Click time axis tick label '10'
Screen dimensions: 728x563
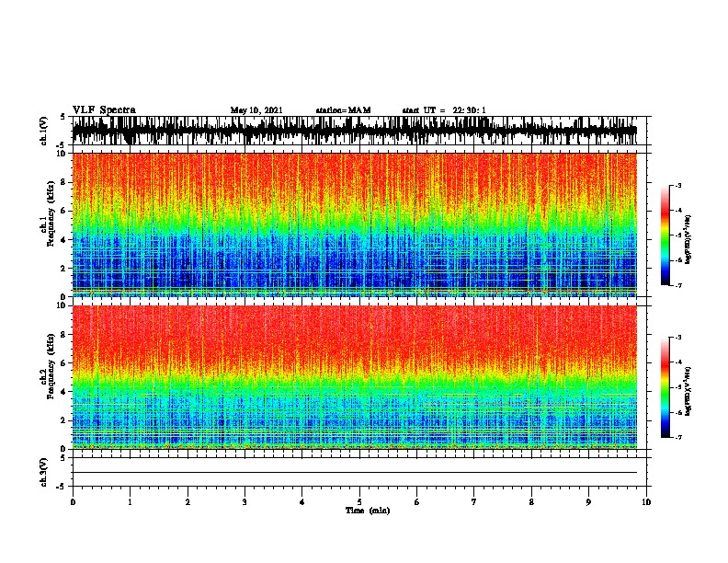coord(646,501)
